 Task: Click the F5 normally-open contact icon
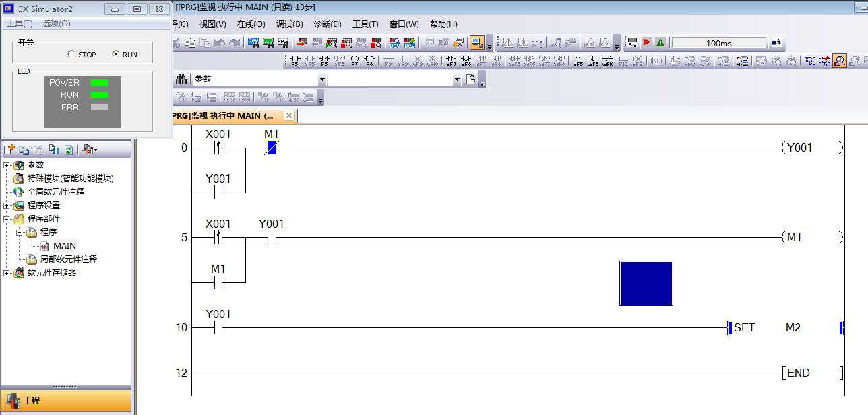(294, 61)
